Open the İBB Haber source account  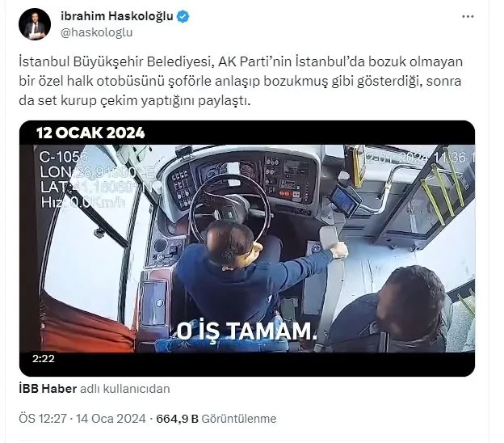point(48,389)
